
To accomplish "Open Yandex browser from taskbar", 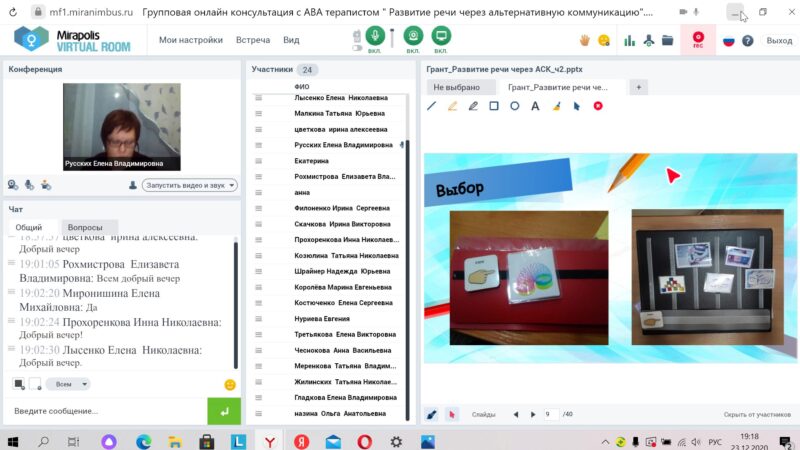I will (270, 442).
